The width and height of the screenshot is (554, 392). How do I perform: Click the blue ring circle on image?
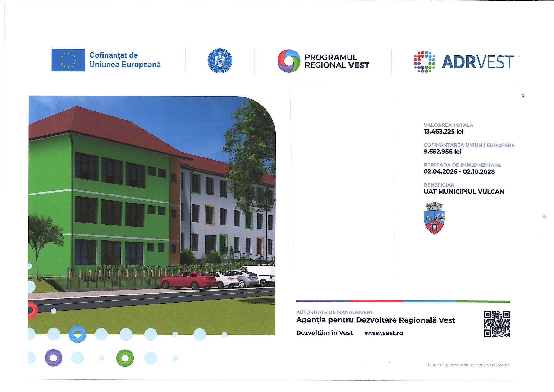[x=78, y=334]
